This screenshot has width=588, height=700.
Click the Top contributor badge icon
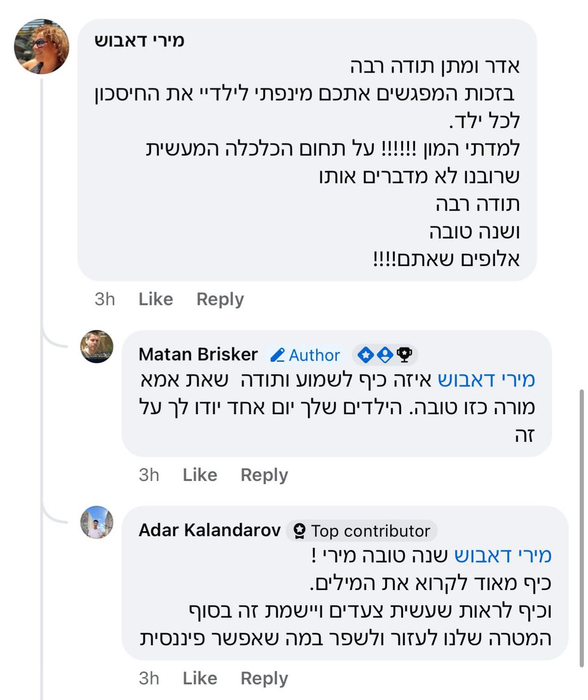[x=300, y=531]
